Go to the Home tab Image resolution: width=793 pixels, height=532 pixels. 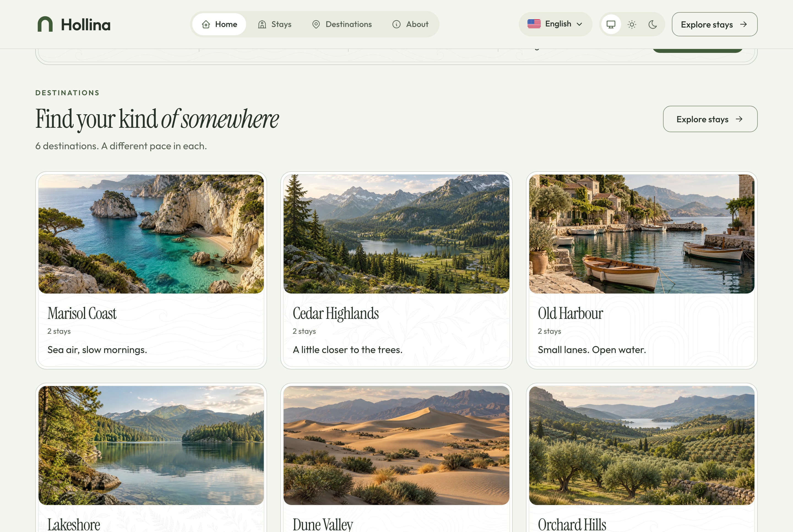pyautogui.click(x=219, y=24)
